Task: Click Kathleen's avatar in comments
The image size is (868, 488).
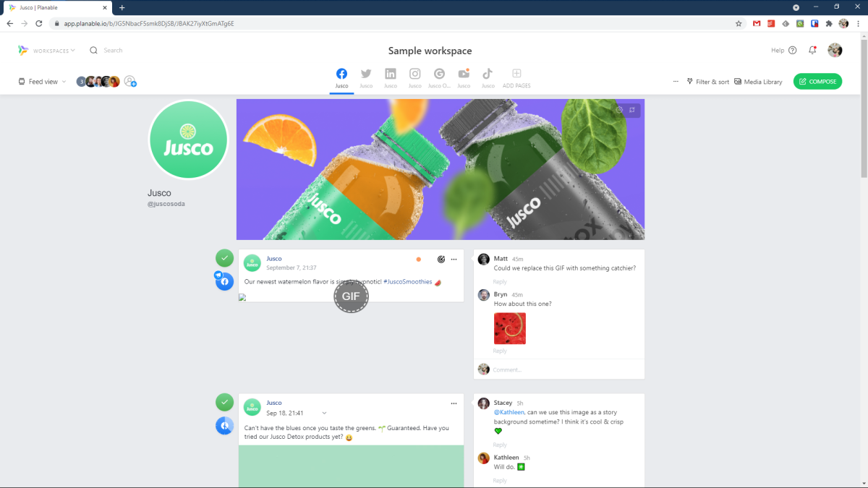Action: (484, 458)
